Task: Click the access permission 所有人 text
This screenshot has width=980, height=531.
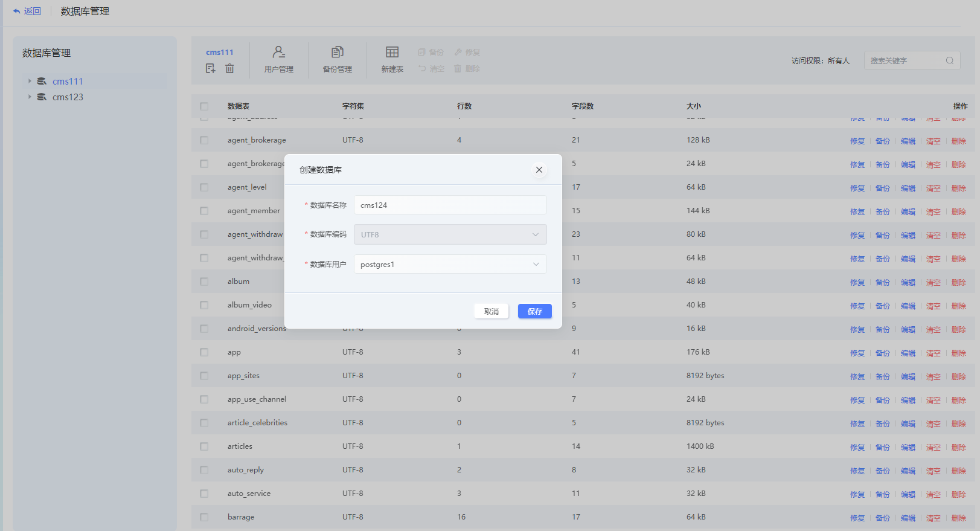Action: click(x=838, y=60)
